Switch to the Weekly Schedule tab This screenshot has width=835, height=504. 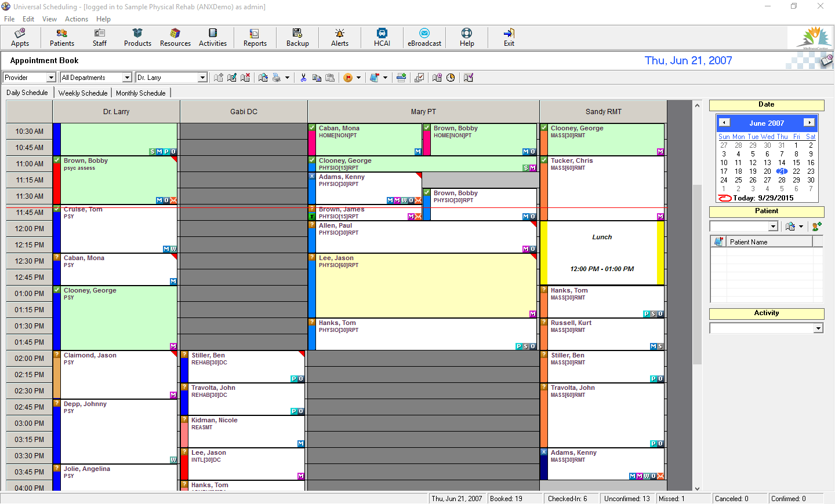pyautogui.click(x=83, y=93)
